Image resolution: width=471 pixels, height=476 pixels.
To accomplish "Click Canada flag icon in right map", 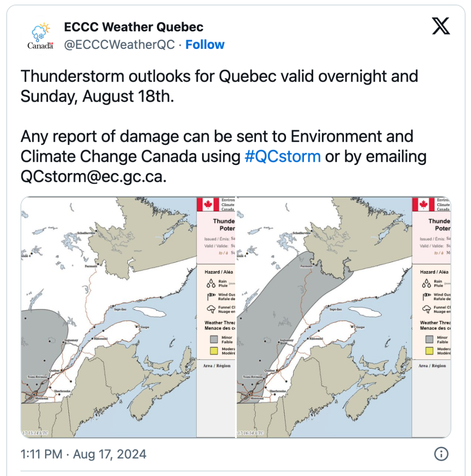I will pos(423,204).
